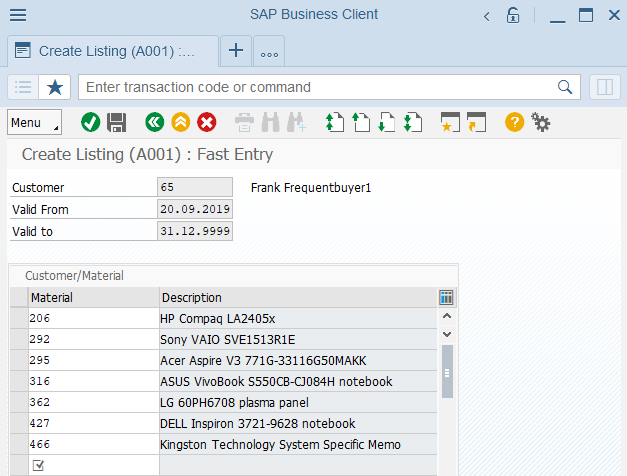Select the row of material 292
This screenshot has width=627, height=476.
[19, 340]
